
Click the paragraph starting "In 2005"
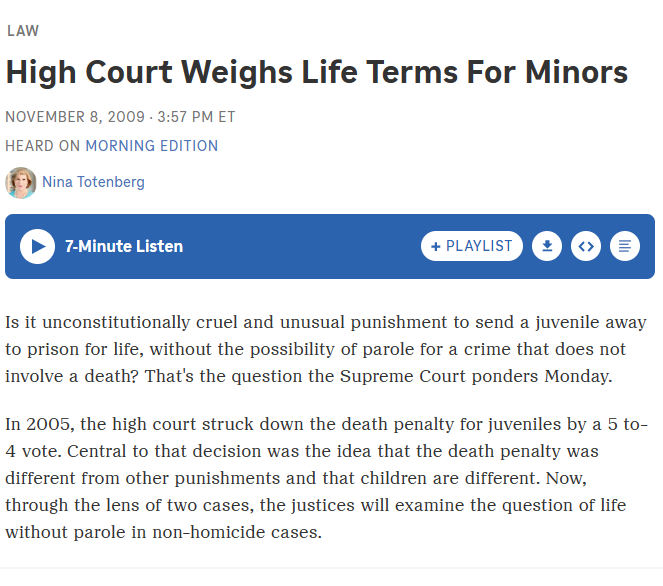[x=326, y=478]
